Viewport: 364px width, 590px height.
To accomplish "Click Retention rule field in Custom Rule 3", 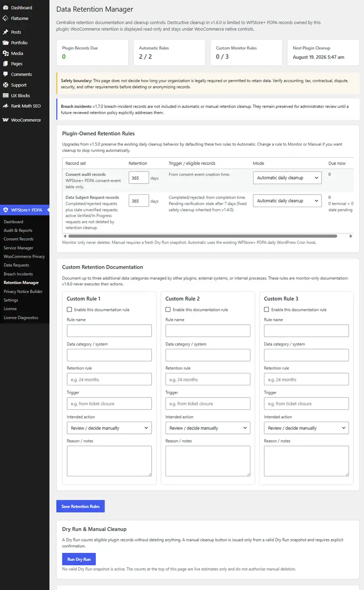I will [x=306, y=379].
